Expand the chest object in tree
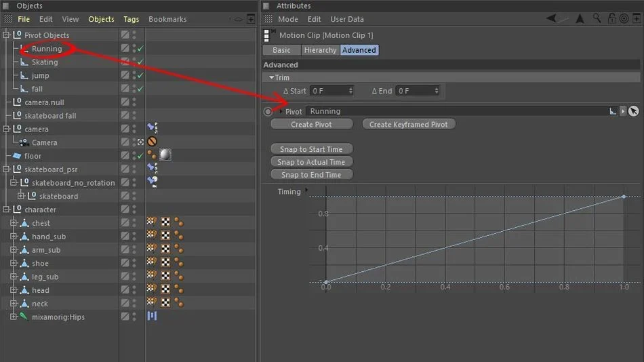Screen dimensions: 644x362 (14, 223)
